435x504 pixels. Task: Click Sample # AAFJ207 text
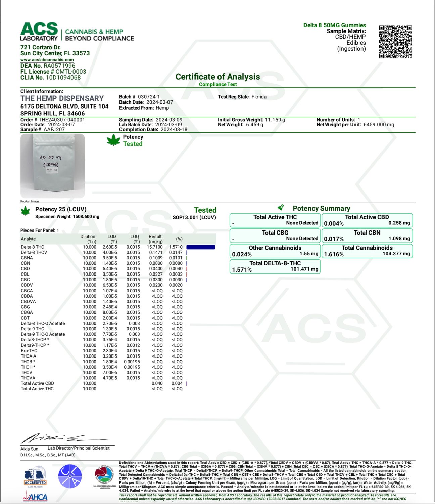coord(43,129)
